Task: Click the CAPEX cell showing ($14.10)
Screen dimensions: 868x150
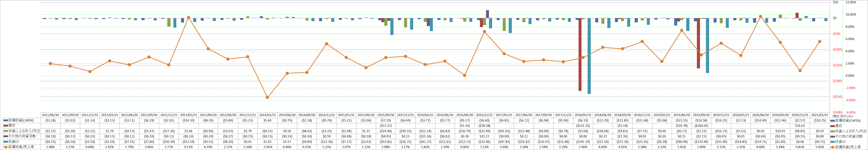Action: click(x=188, y=120)
